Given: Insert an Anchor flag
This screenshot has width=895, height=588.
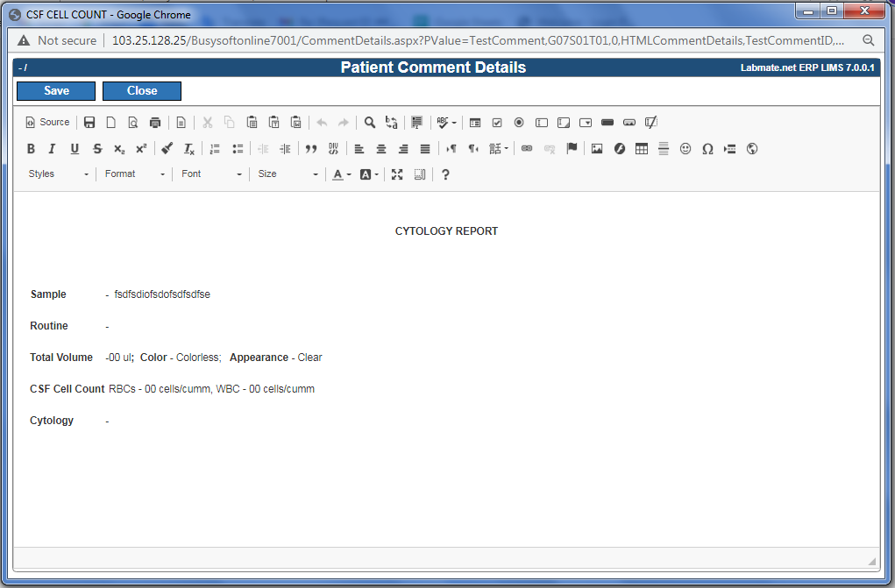Looking at the screenshot, I should coord(572,149).
